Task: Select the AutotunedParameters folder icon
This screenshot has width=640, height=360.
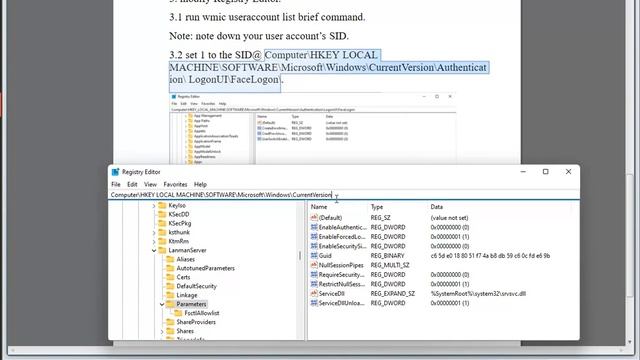Action: click(170, 268)
